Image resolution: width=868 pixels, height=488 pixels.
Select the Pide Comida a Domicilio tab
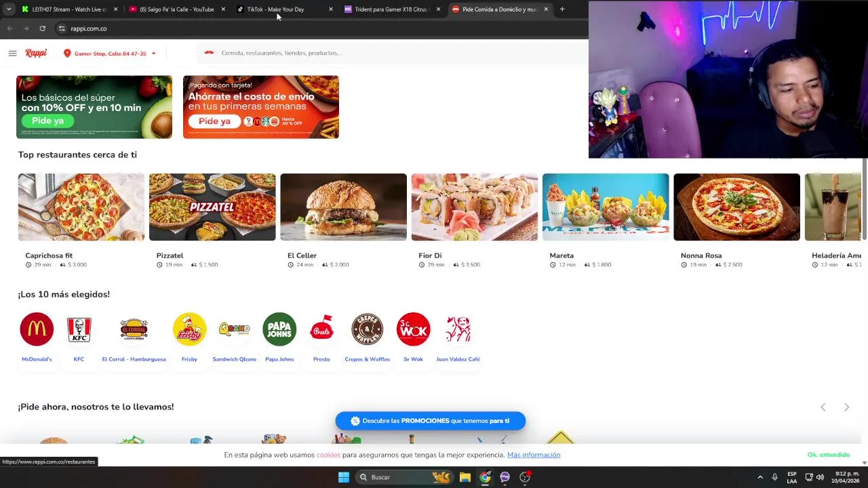tap(499, 9)
